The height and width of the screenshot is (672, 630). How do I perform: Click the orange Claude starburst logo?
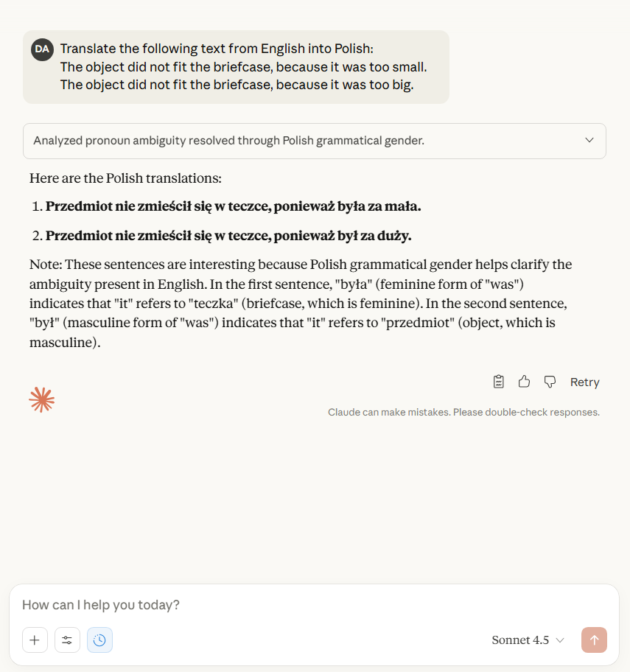point(42,399)
